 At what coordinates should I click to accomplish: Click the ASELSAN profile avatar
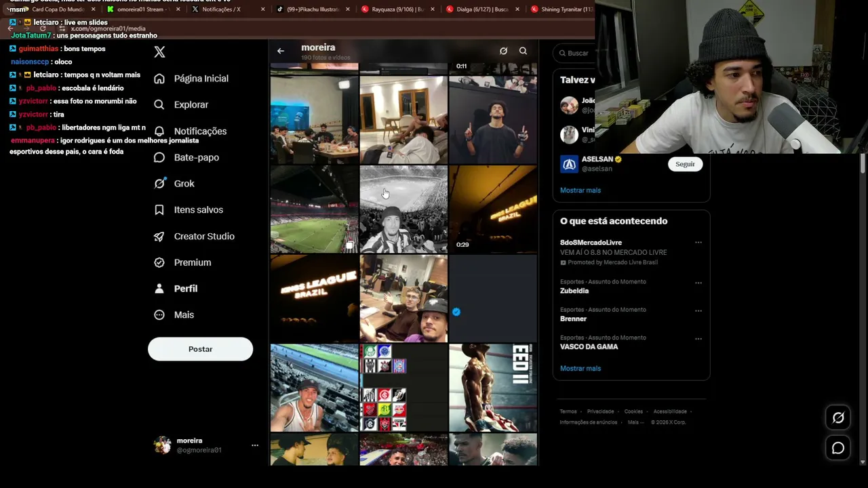click(x=569, y=164)
